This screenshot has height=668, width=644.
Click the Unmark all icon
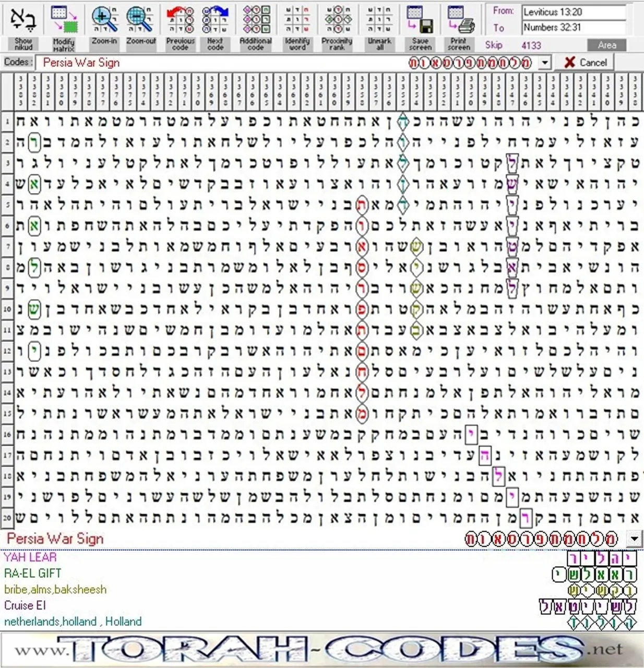[379, 19]
